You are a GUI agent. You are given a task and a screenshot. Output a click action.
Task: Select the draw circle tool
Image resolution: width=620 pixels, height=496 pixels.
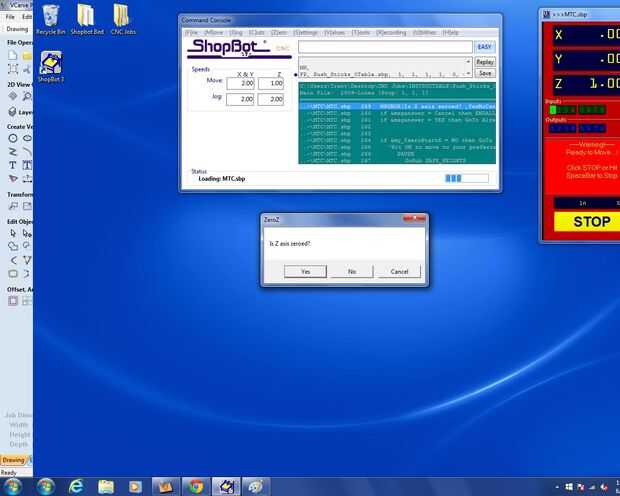[13, 138]
